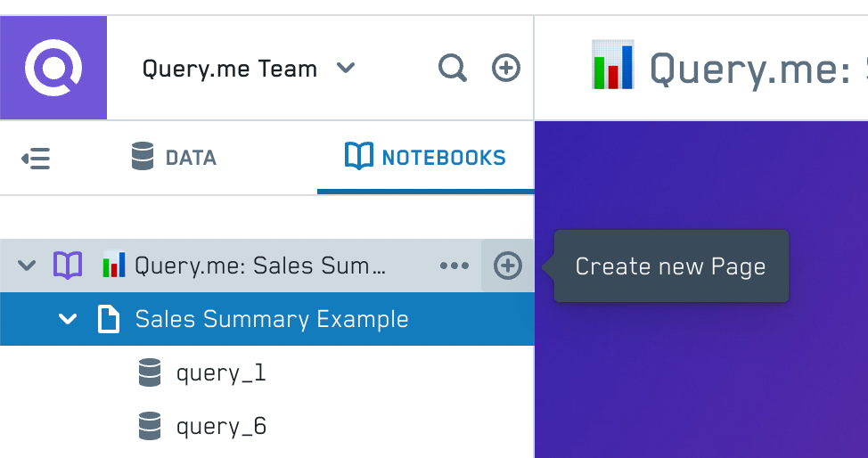Click the bar chart icon in the page header
Viewport: 868px width, 458px height.
point(613,65)
